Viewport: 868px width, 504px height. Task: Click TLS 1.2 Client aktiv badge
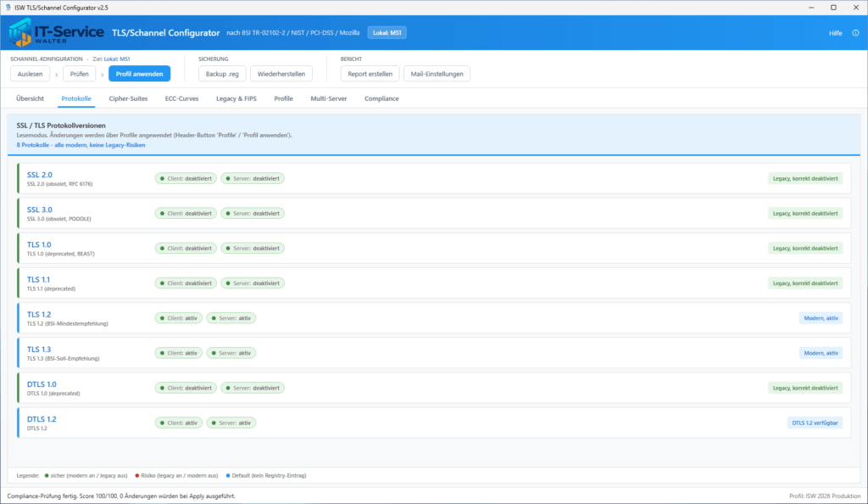click(x=179, y=318)
